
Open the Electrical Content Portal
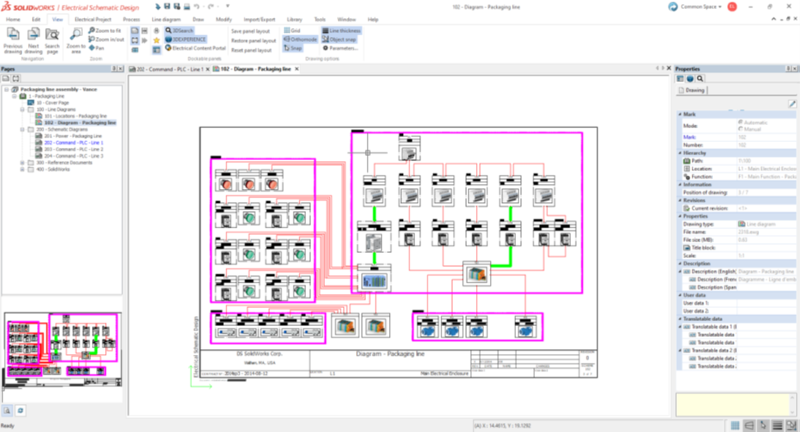pos(195,48)
